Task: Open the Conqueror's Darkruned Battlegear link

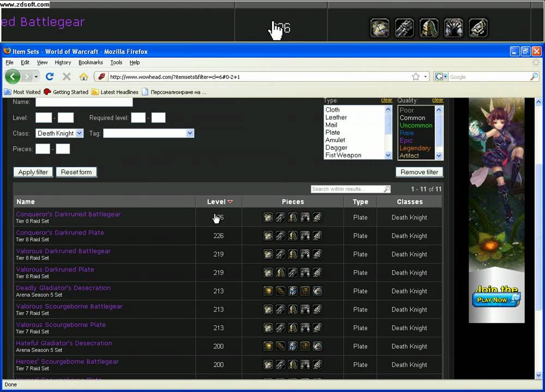Action: point(69,214)
